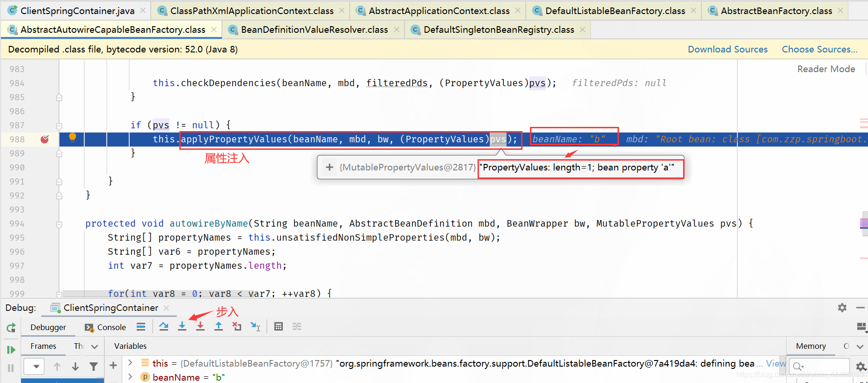
Task: Click the Trace Current Stream Chain icon
Action: 297,326
